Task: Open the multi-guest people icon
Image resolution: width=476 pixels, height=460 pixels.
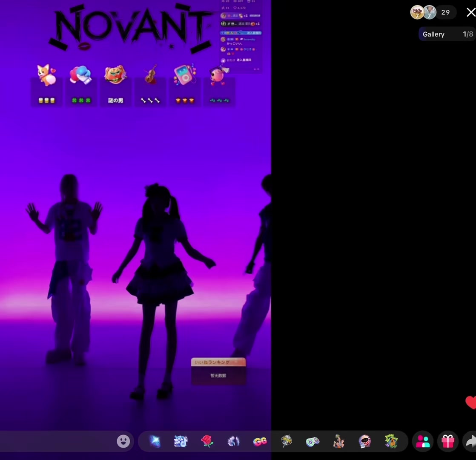Action: click(423, 441)
